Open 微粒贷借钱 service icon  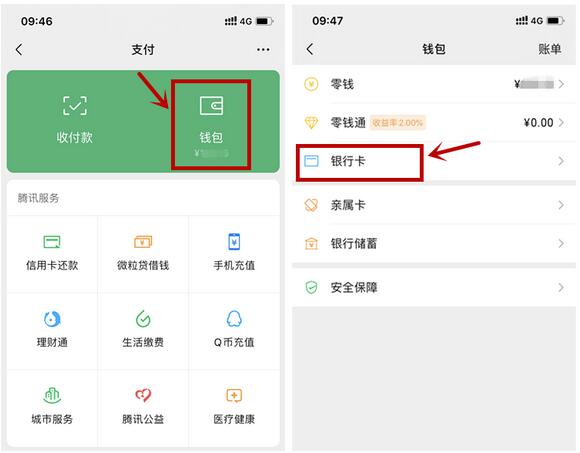[x=143, y=242]
